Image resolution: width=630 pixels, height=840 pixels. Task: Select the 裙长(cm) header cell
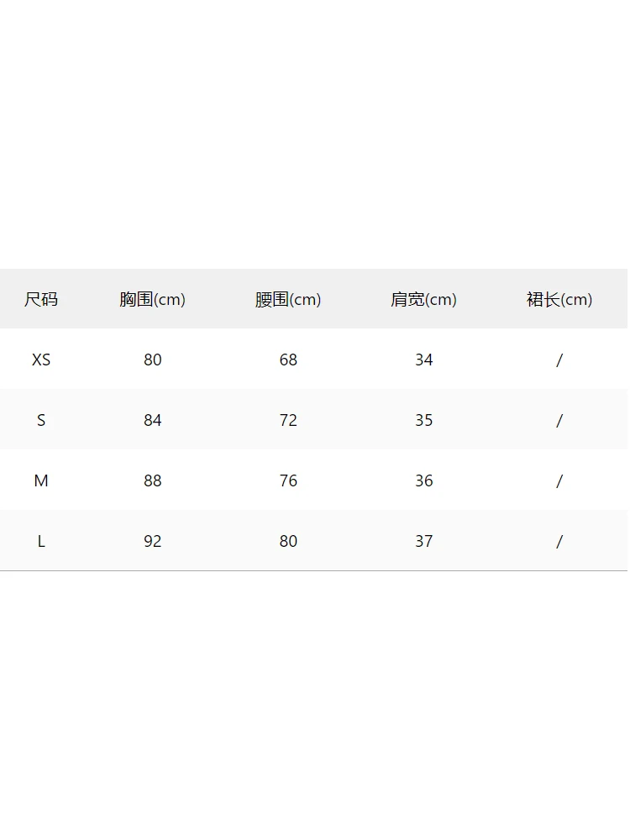point(559,299)
